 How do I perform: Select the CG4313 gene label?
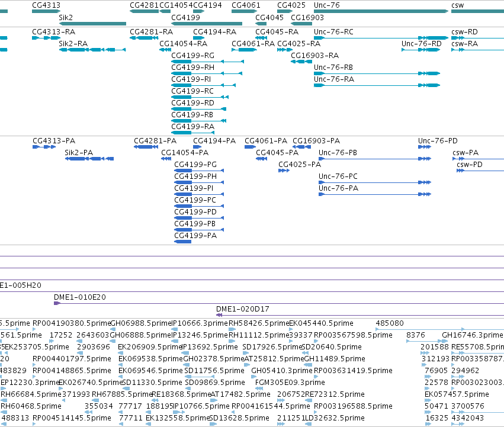(x=46, y=5)
